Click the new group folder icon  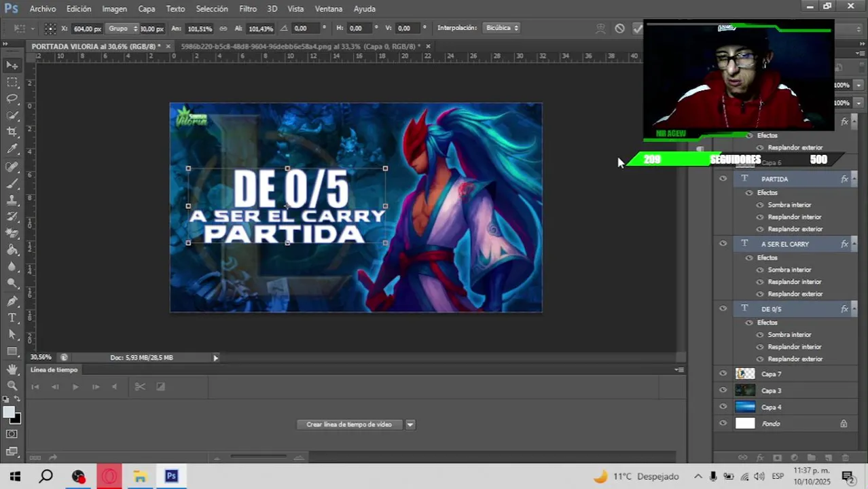[811, 458]
